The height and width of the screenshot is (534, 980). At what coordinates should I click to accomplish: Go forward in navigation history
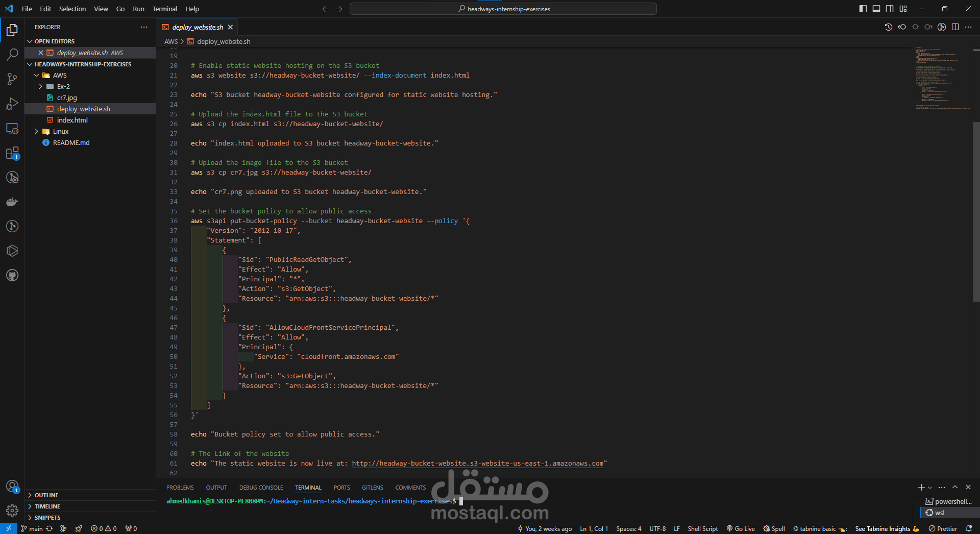coord(339,9)
